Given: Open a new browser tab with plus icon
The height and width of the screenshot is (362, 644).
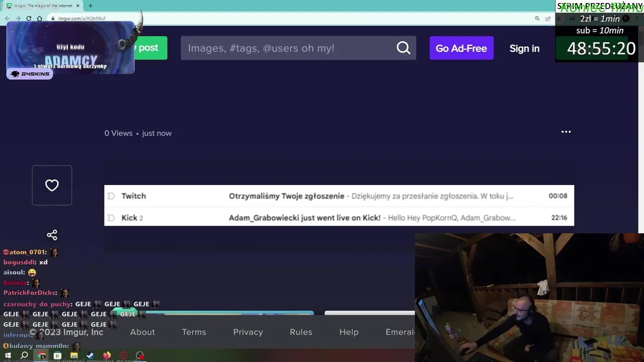Looking at the screenshot, I should click(91, 6).
